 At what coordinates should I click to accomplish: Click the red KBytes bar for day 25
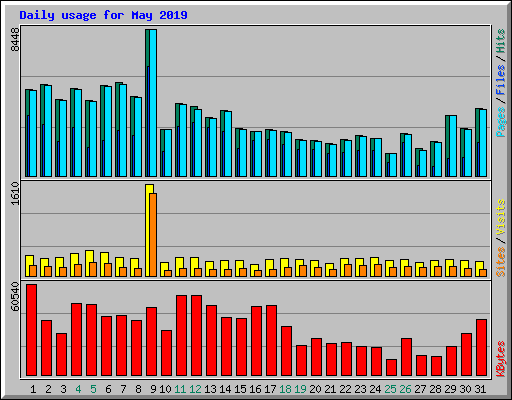pyautogui.click(x=392, y=367)
